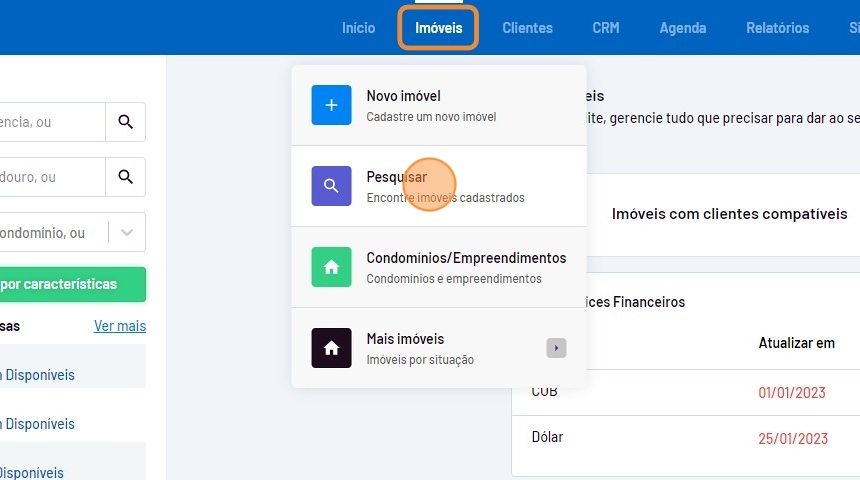The height and width of the screenshot is (480, 860).
Task: Go to the Clientes tab
Action: click(x=527, y=28)
